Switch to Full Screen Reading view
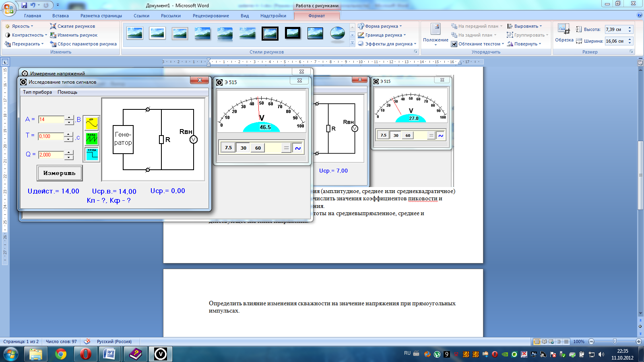Screen dimensions: 644x362 coord(544,341)
